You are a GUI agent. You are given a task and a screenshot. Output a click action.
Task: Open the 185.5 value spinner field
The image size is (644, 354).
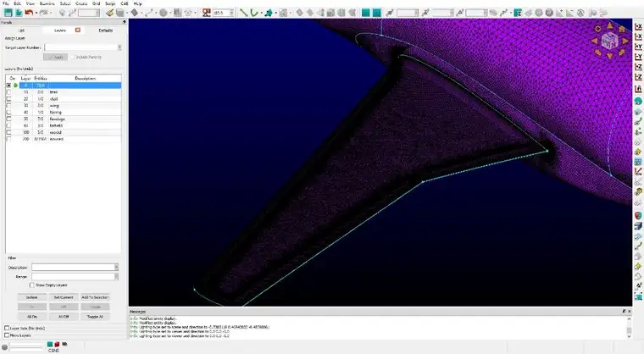(224, 14)
